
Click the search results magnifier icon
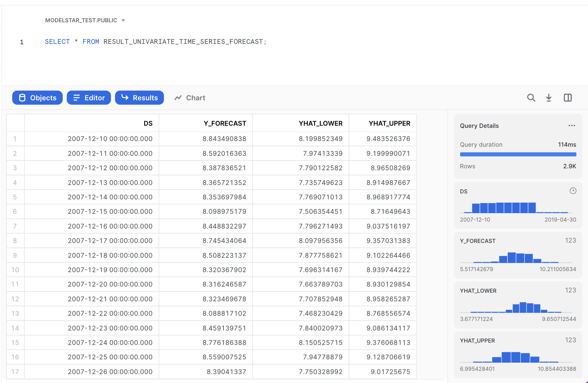[531, 98]
